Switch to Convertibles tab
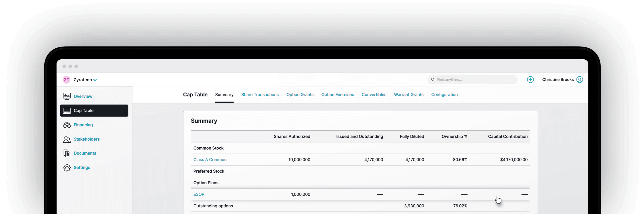This screenshot has width=644, height=214. coord(374,95)
